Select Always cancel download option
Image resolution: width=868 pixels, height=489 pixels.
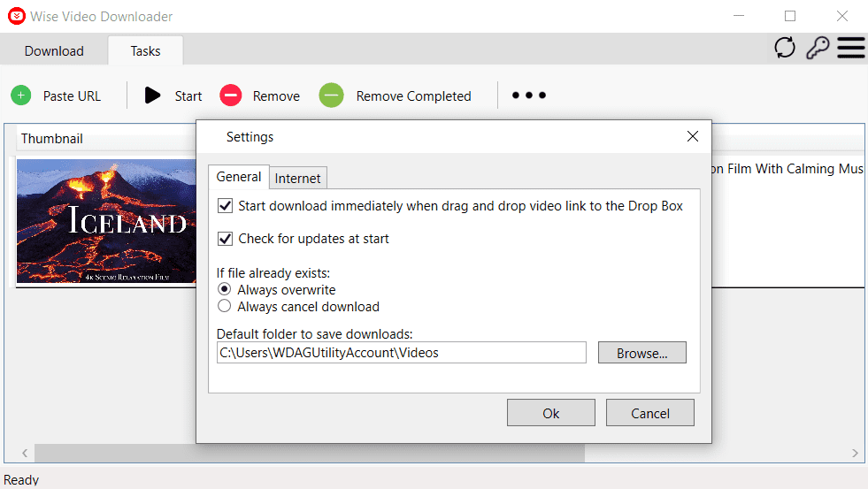[224, 307]
